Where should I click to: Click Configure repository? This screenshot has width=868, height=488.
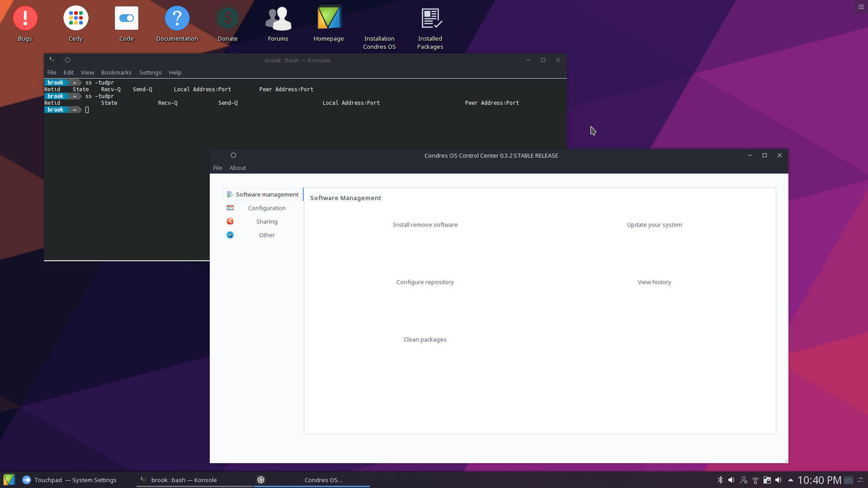(425, 282)
